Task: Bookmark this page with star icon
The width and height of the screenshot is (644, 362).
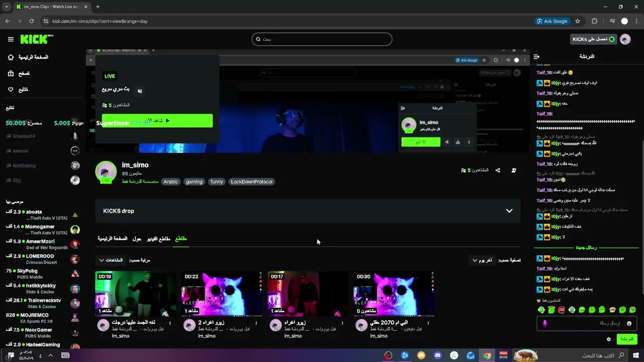Action: click(x=578, y=21)
